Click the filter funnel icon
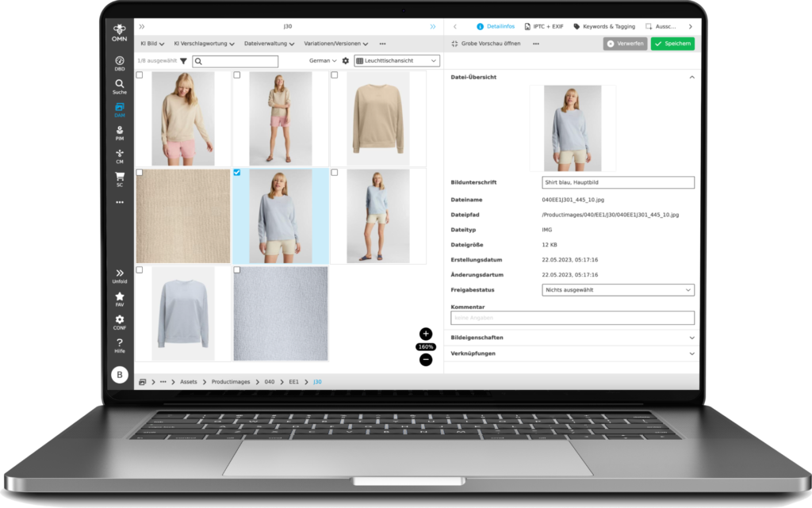Screen dimensions: 812x508 [183, 61]
